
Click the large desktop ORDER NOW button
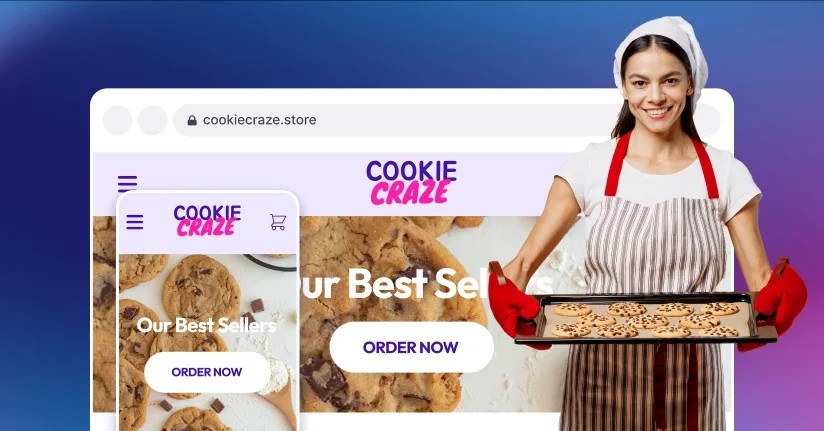(411, 347)
